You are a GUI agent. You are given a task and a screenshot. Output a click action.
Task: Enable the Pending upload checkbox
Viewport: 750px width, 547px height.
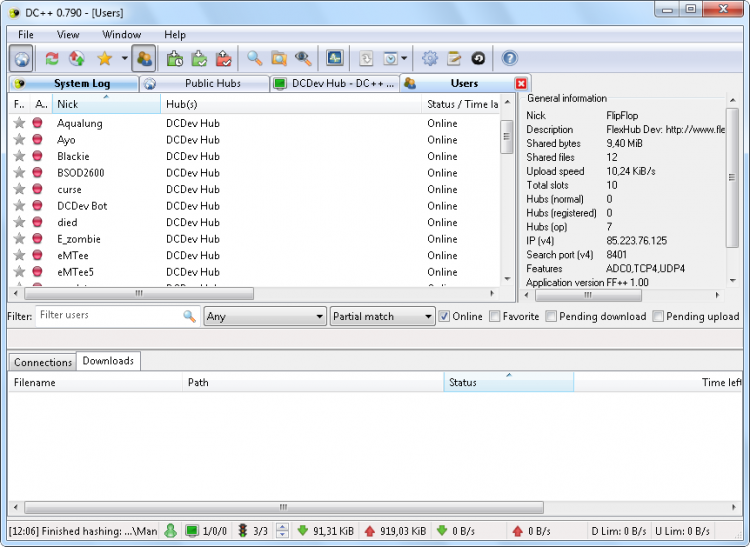(x=658, y=316)
